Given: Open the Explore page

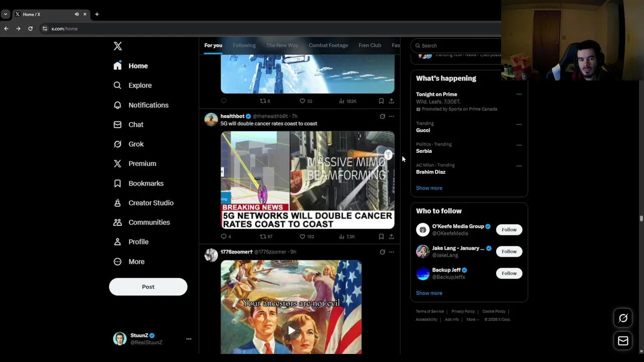Looking at the screenshot, I should click(x=133, y=85).
